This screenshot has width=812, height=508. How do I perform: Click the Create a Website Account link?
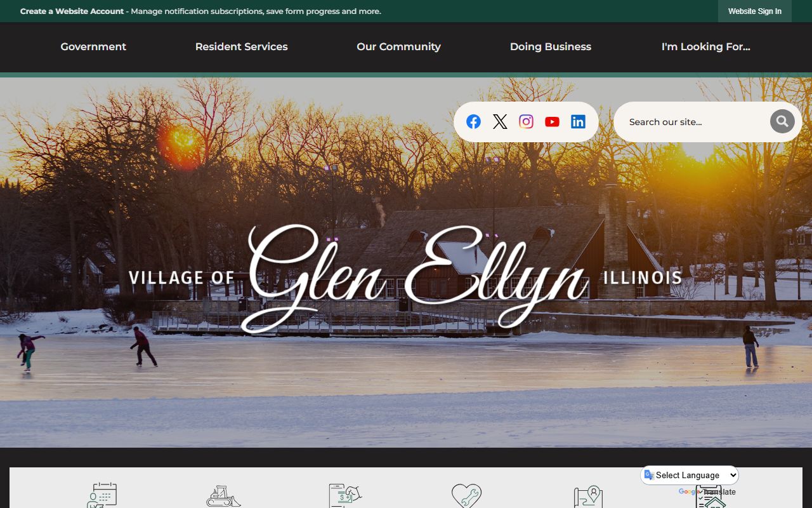click(72, 11)
